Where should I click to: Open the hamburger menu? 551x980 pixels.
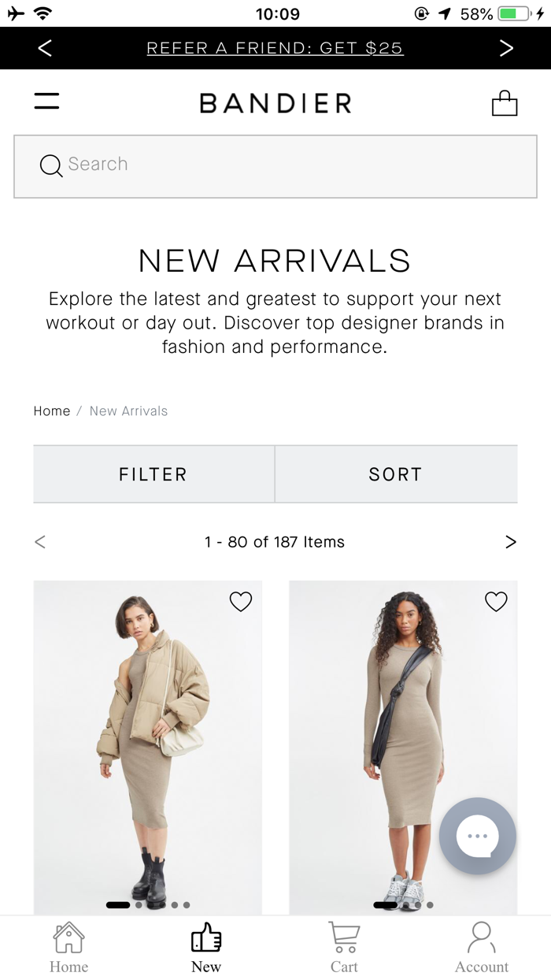[x=46, y=102]
